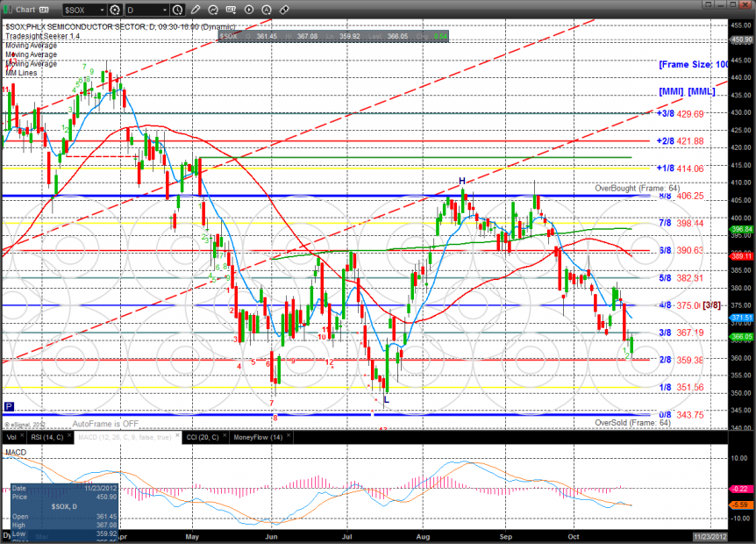
Task: Close the RSI (14, C) tab
Action: 69,435
